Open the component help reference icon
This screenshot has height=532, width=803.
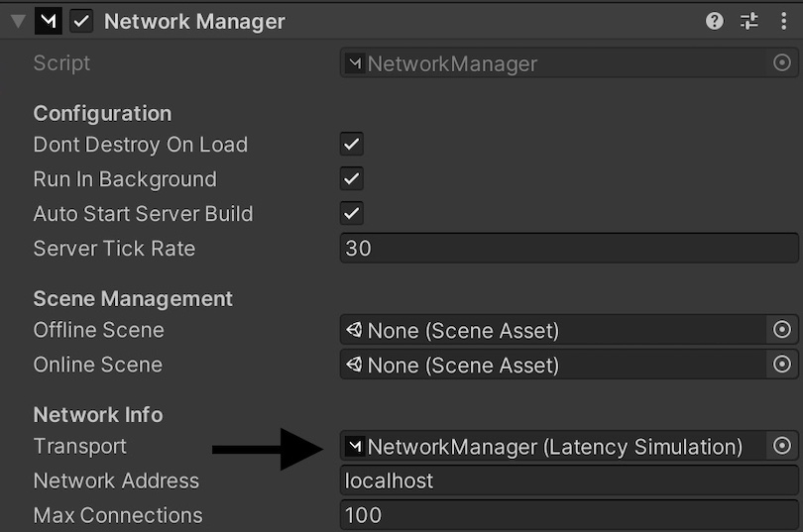pos(714,21)
